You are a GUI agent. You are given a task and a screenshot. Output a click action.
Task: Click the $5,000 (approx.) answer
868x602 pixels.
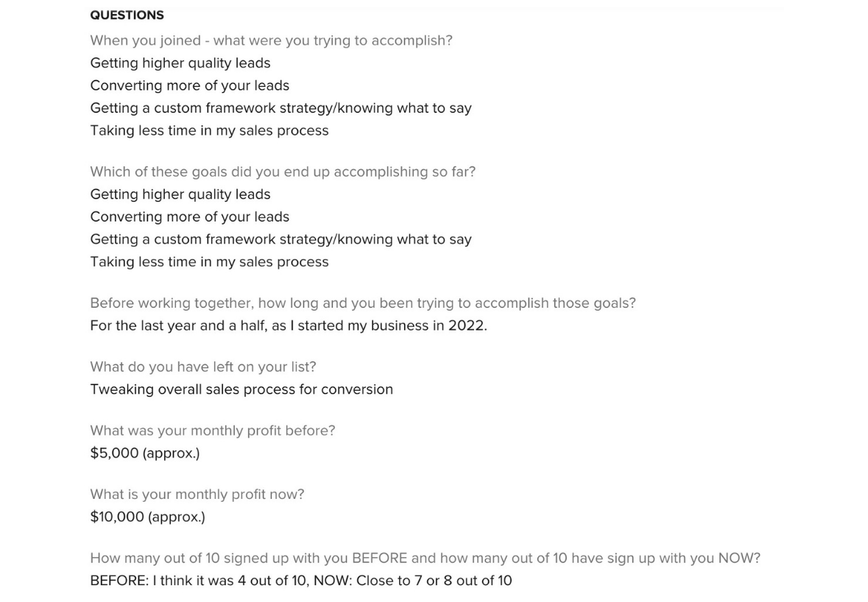click(x=145, y=453)
